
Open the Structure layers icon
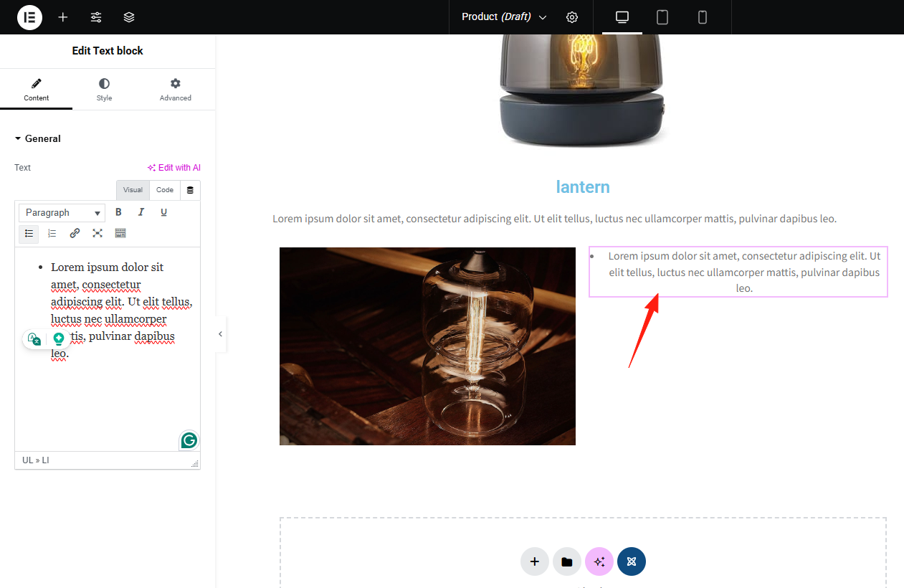pos(129,17)
